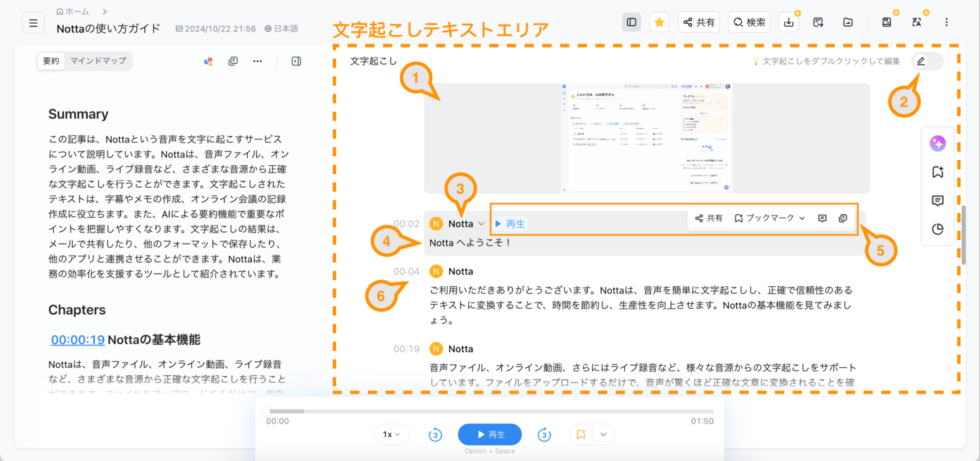Click the 00:02 timestamp
Screen dimensions: 980x461
pos(406,224)
